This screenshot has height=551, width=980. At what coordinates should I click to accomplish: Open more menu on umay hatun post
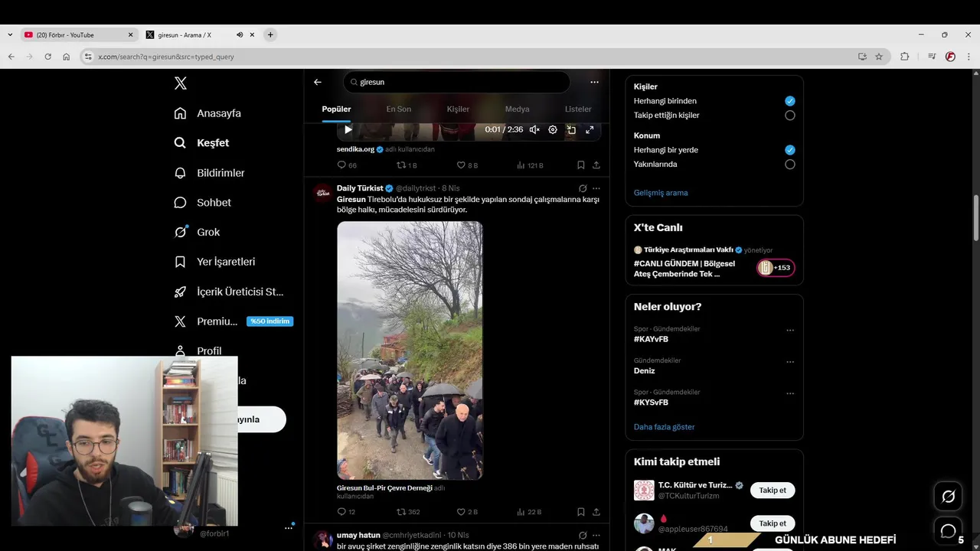click(x=596, y=535)
